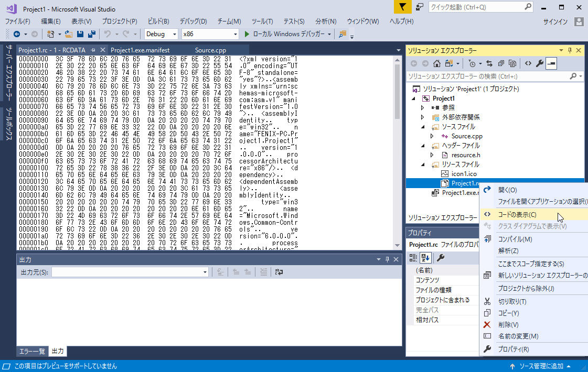Expand the 外部依存関係 node
The height and width of the screenshot is (372, 588).
click(x=423, y=117)
